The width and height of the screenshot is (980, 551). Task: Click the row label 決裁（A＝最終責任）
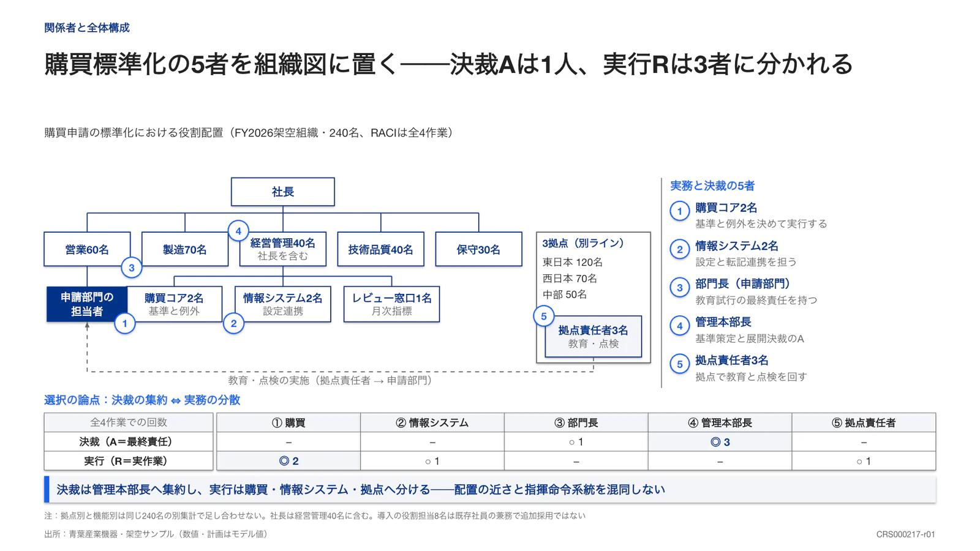[129, 441]
